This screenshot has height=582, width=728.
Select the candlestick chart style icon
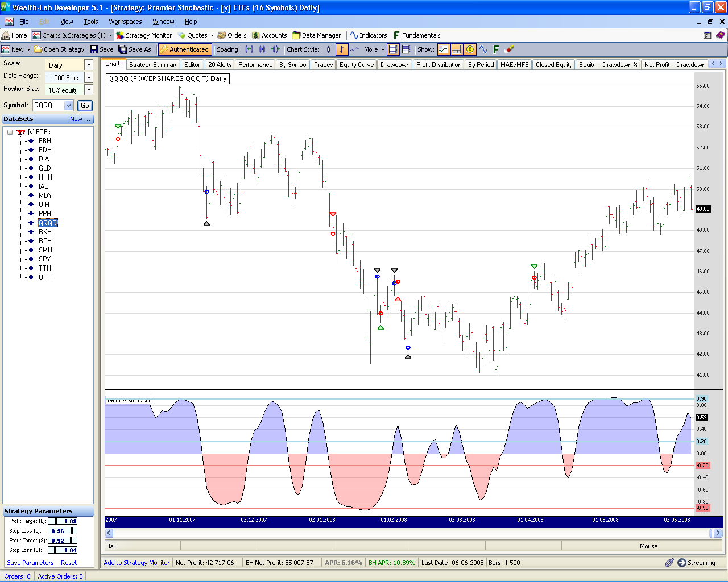[328, 49]
